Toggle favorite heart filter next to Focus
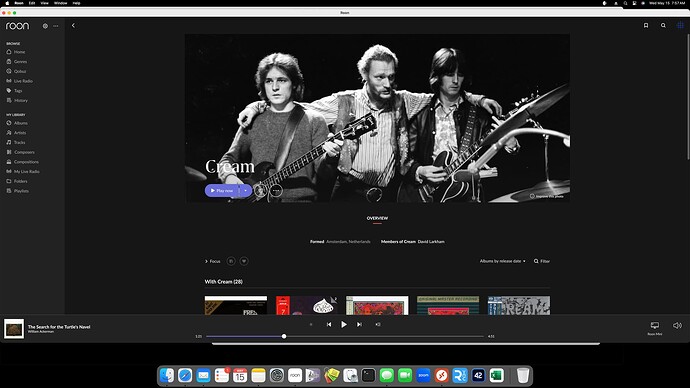Image resolution: width=690 pixels, height=388 pixels. 244,261
